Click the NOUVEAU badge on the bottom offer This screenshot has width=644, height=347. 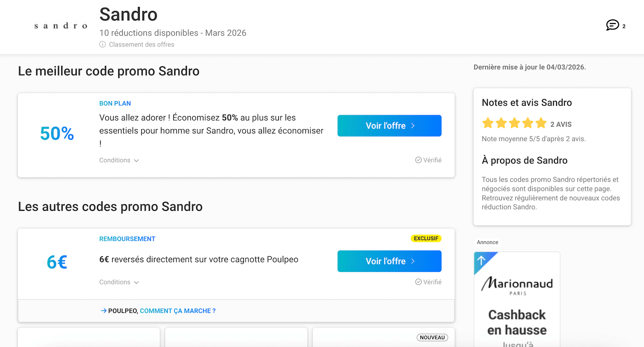pyautogui.click(x=432, y=337)
